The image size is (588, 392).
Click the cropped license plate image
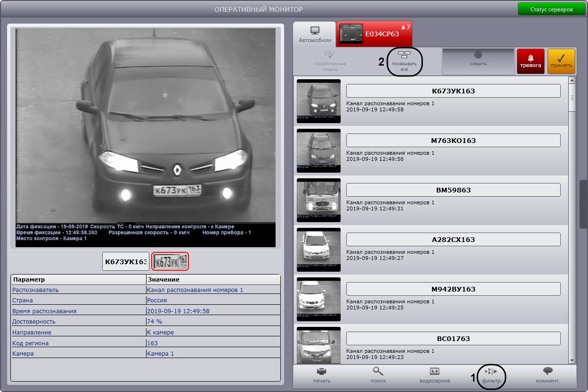171,262
